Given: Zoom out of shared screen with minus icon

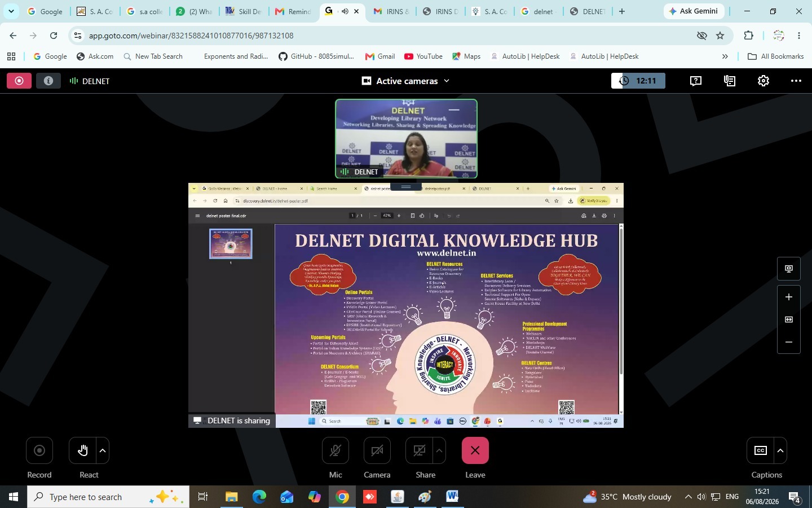Looking at the screenshot, I should (x=789, y=342).
